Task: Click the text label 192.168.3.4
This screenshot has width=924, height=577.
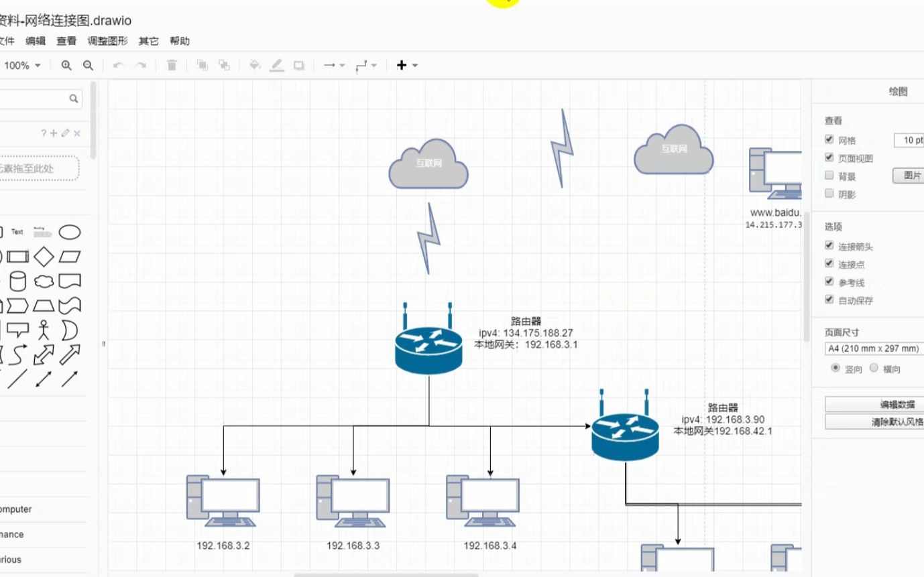Action: tap(490, 546)
